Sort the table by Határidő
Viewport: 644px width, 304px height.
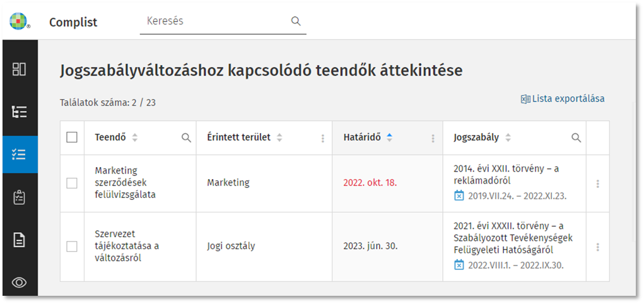[x=389, y=137]
